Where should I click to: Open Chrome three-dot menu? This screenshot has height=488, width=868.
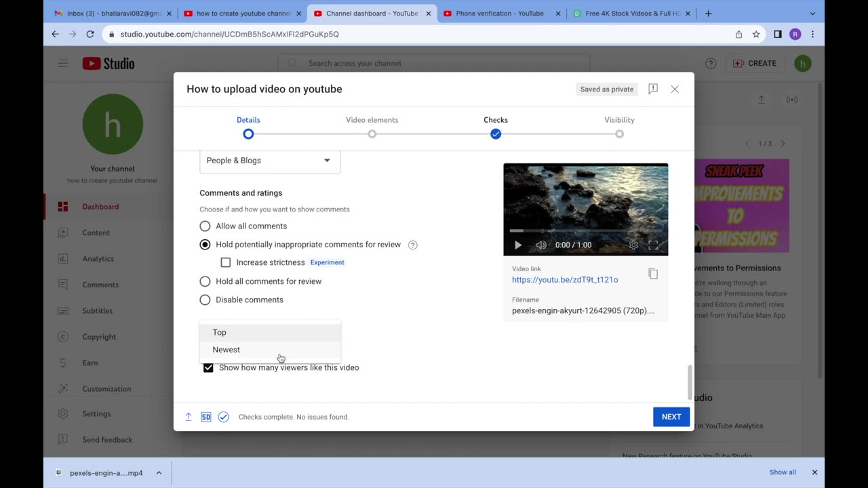pos(812,34)
